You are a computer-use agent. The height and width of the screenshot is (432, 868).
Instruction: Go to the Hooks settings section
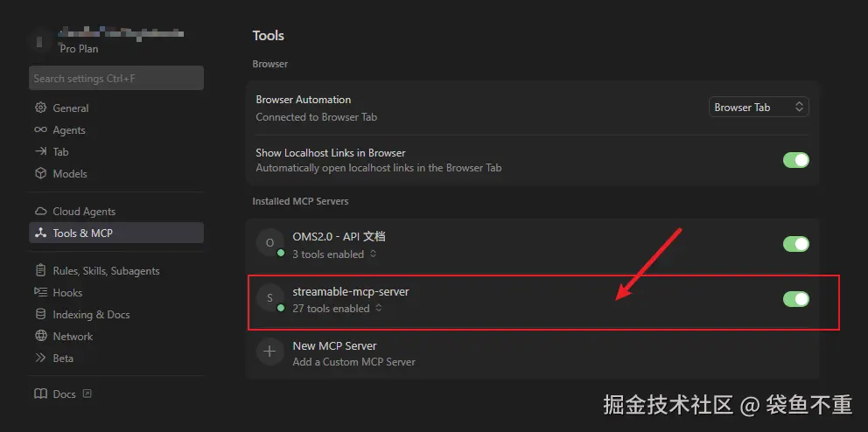pyautogui.click(x=67, y=293)
